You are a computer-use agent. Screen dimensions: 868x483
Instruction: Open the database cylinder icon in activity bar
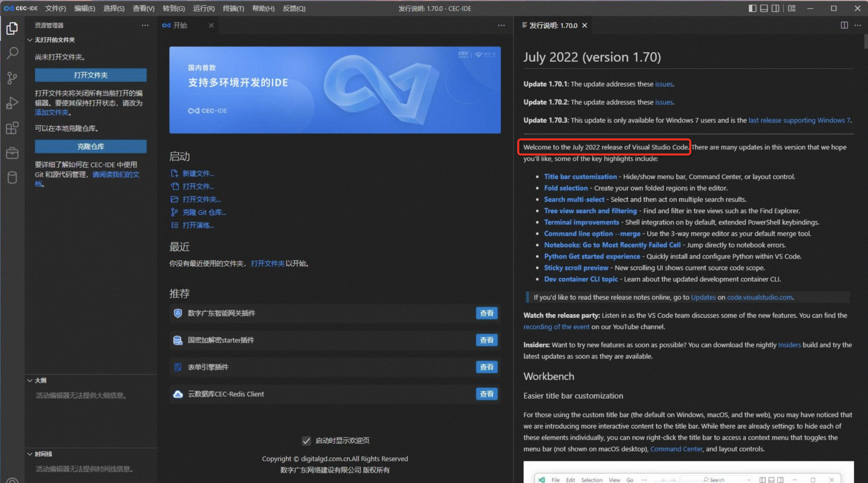12,178
